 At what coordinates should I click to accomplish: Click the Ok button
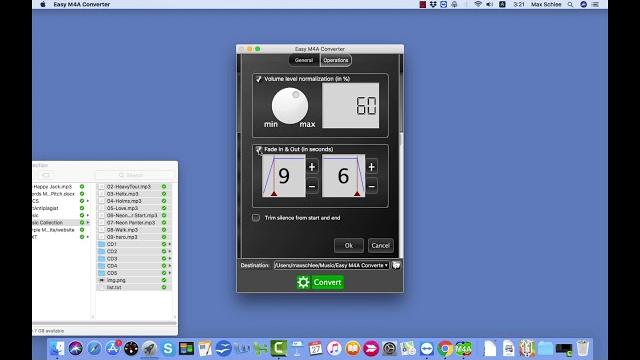[349, 245]
